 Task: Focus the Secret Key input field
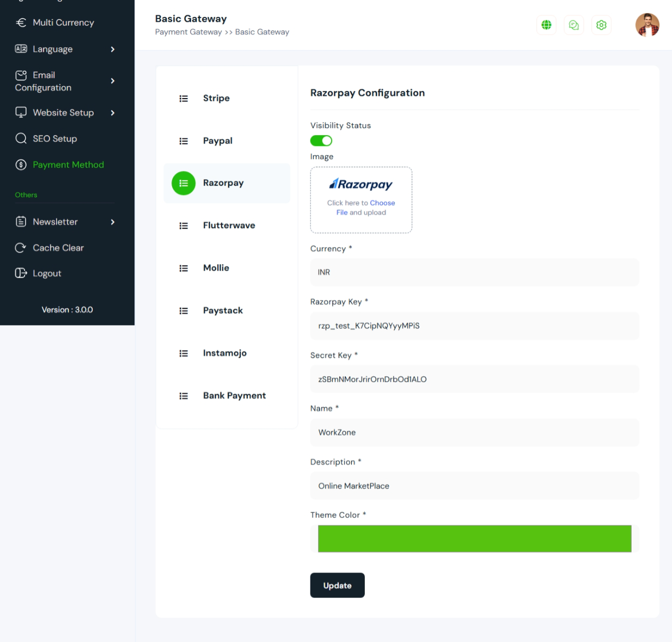(474, 379)
